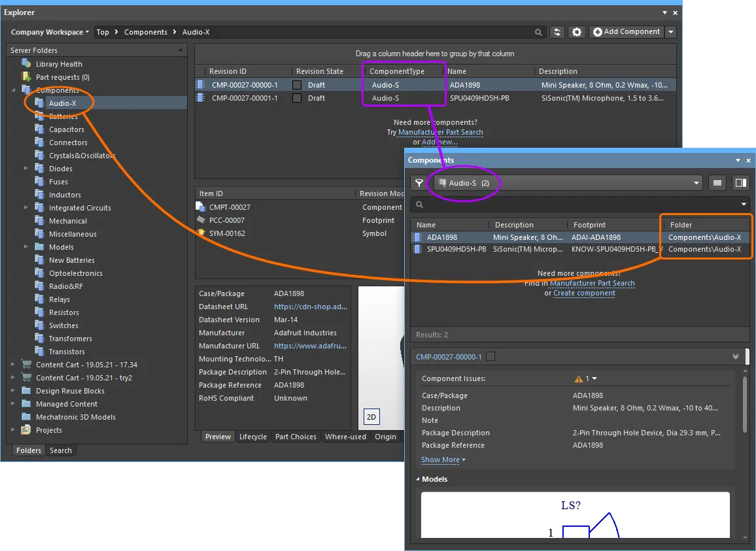The height and width of the screenshot is (551, 756).
Task: Select the Capacitors folder icon
Action: (x=39, y=129)
